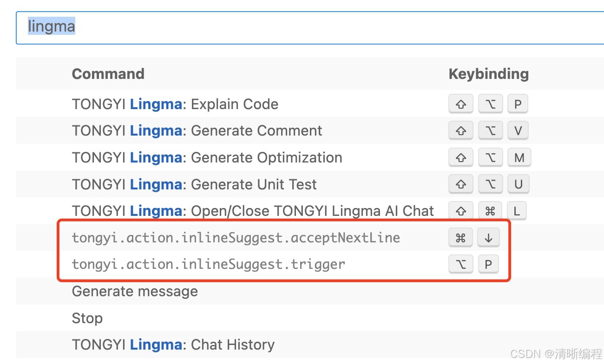This screenshot has width=604, height=364.
Task: Click down arrow key for acceptNextLine
Action: tap(488, 238)
